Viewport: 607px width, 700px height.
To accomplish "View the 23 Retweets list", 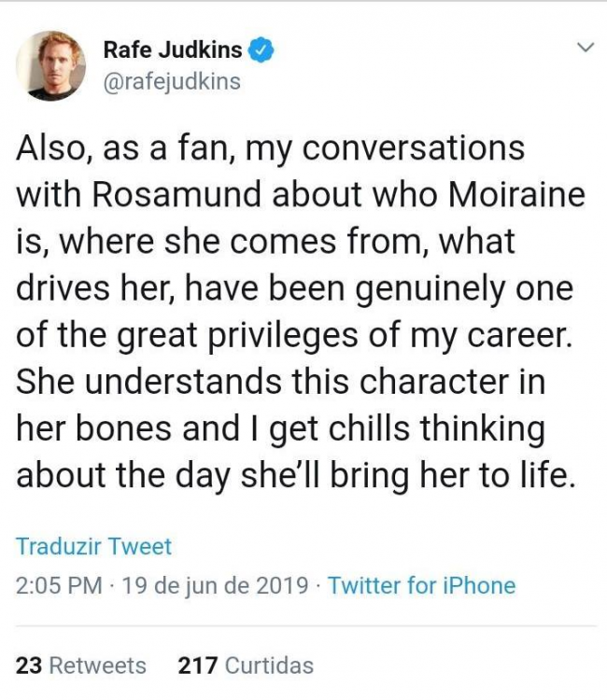I will click(x=81, y=665).
